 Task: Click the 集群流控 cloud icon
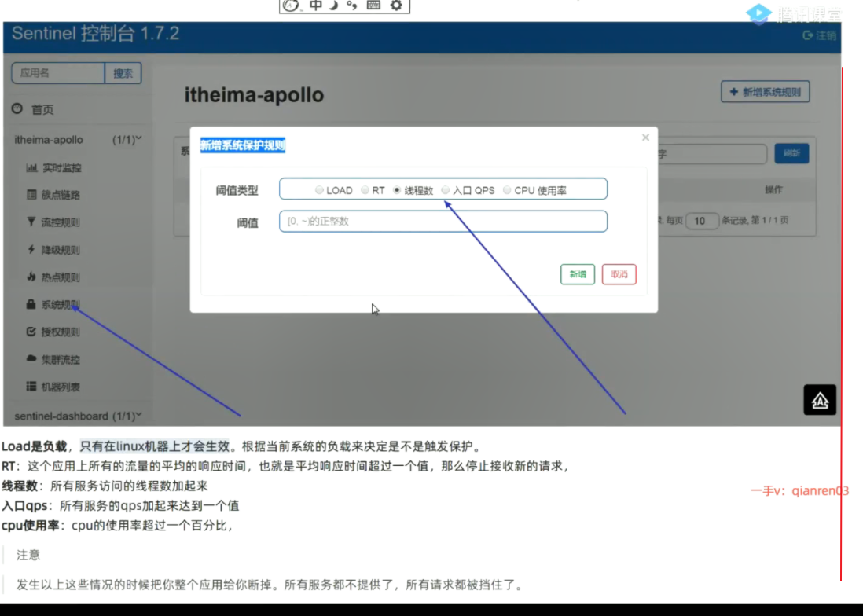31,358
